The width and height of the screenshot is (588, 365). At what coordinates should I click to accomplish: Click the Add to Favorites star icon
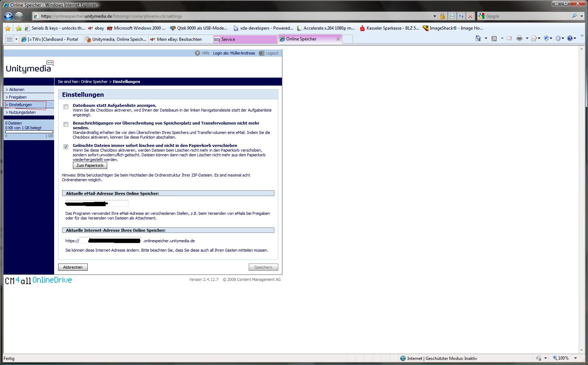tap(18, 28)
